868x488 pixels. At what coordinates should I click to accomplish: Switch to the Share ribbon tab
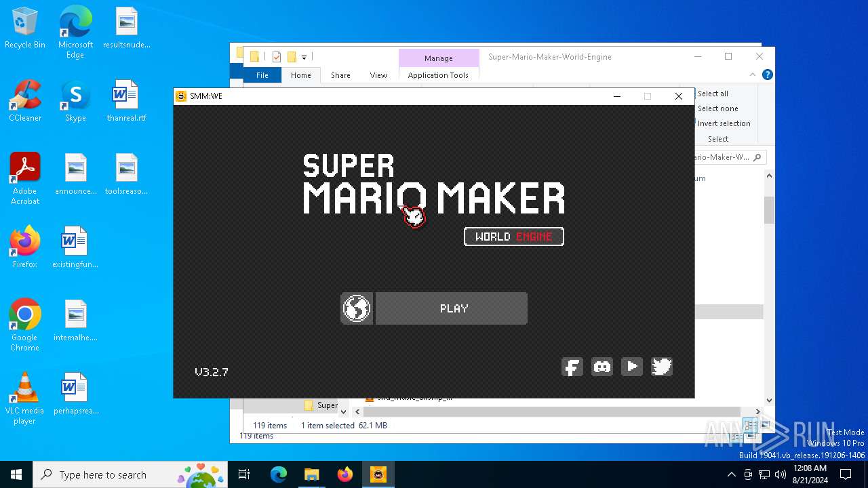(x=340, y=75)
